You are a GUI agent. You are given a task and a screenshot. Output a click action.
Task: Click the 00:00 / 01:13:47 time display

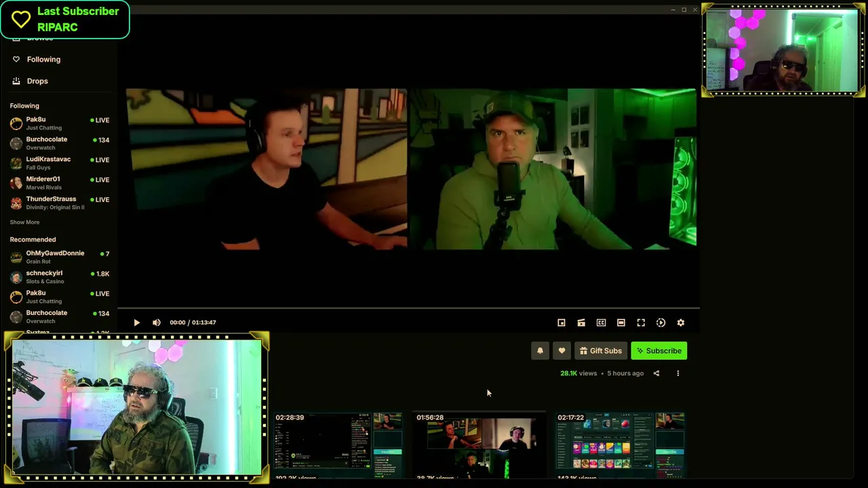click(x=193, y=323)
